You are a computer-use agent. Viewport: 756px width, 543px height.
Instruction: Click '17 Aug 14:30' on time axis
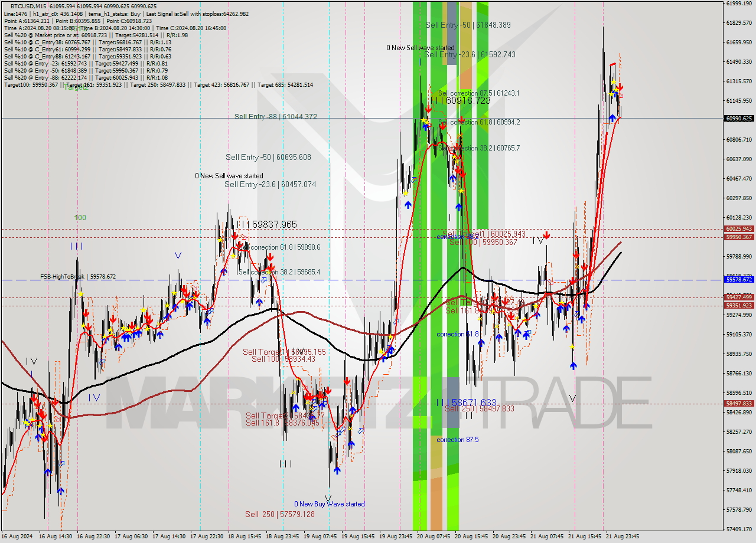[170, 537]
